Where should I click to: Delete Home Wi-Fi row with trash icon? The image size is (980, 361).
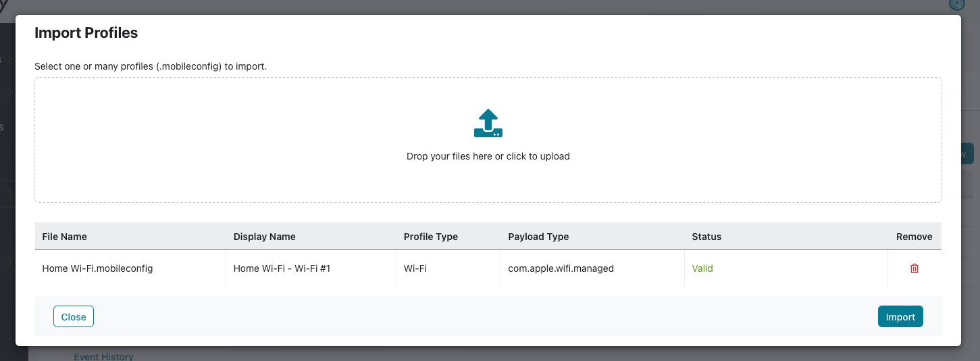point(914,268)
